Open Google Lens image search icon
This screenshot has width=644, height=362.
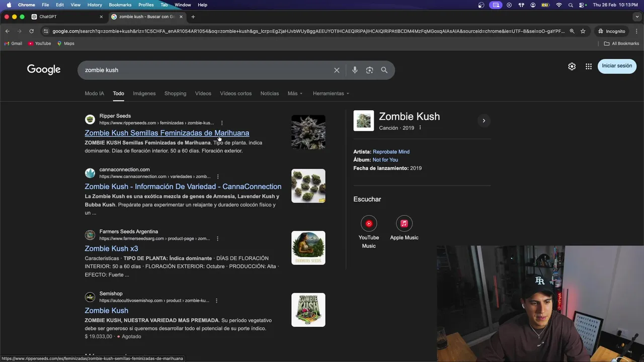[x=369, y=70]
